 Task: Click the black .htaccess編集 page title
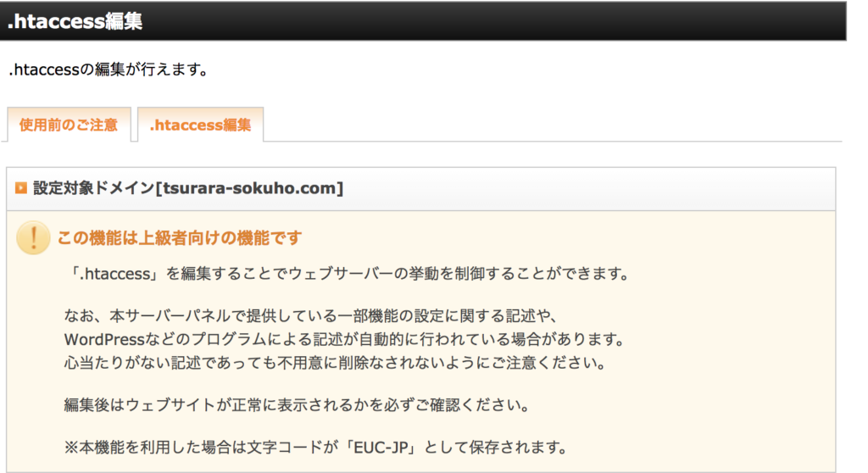coord(75,22)
